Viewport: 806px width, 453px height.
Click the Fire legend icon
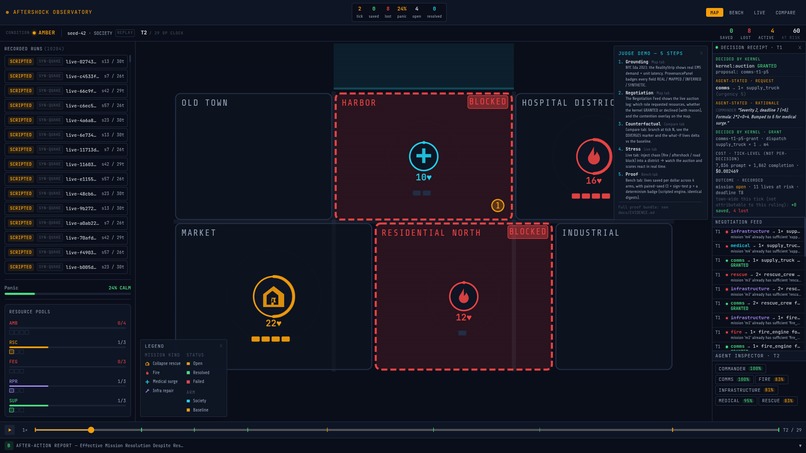[147, 373]
